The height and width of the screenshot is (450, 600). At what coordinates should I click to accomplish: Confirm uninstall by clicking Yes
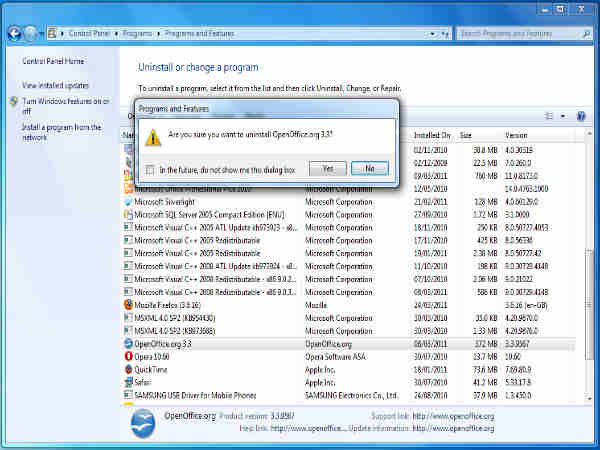coord(328,169)
